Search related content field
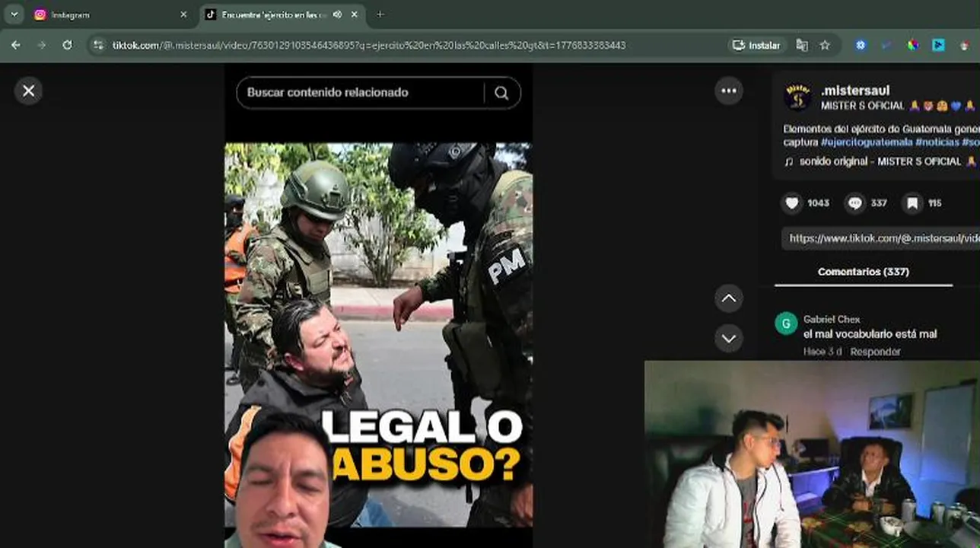 [x=361, y=93]
